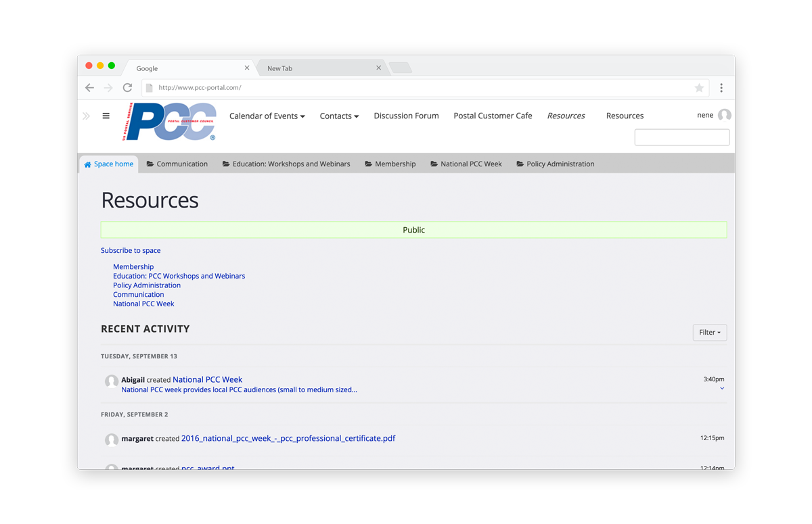Open Education: PCC Workshops and Webinars link

click(179, 276)
